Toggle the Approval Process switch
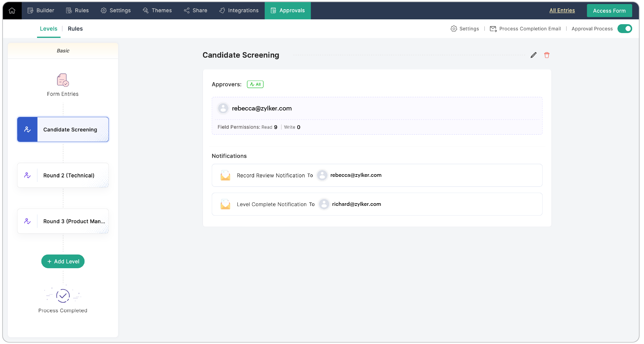Screen dimensions: 644x344 coord(624,29)
